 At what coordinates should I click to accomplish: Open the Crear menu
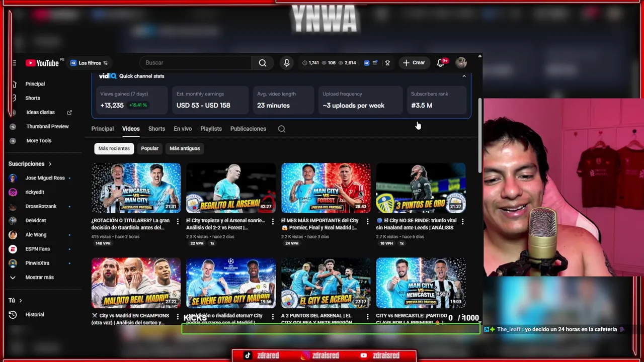pyautogui.click(x=414, y=63)
